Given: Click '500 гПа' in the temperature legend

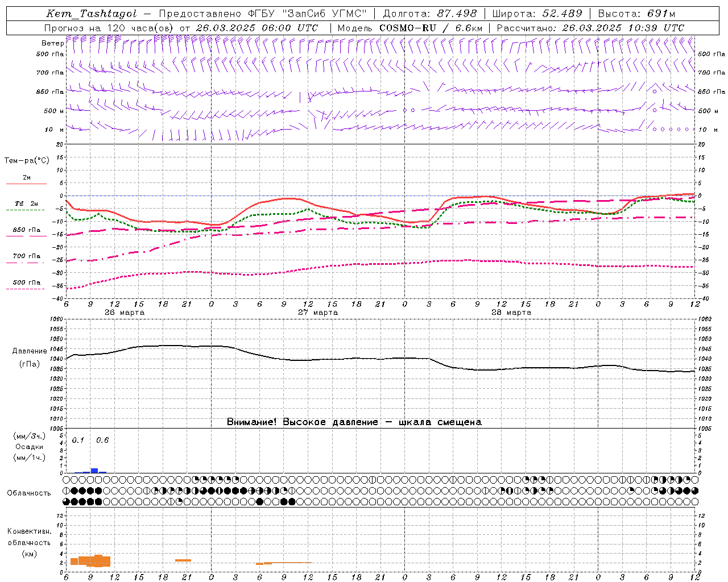Looking at the screenshot, I should click(x=27, y=282).
